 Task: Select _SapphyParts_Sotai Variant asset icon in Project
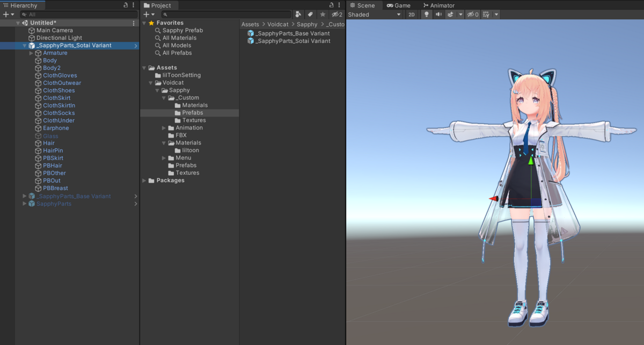click(251, 41)
